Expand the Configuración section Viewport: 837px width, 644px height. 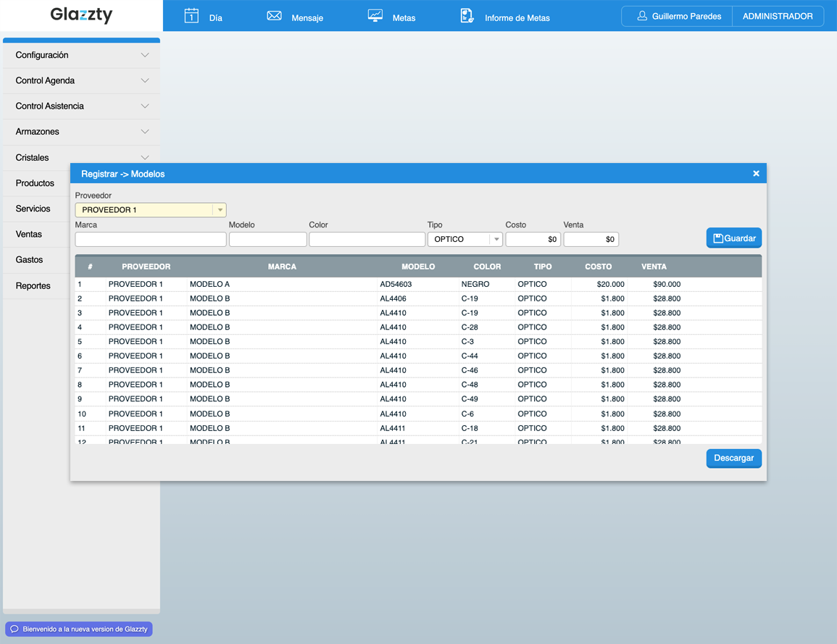[x=81, y=54]
